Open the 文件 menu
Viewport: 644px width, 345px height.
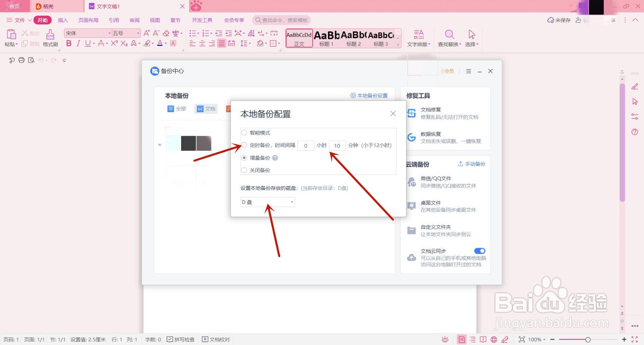19,20
